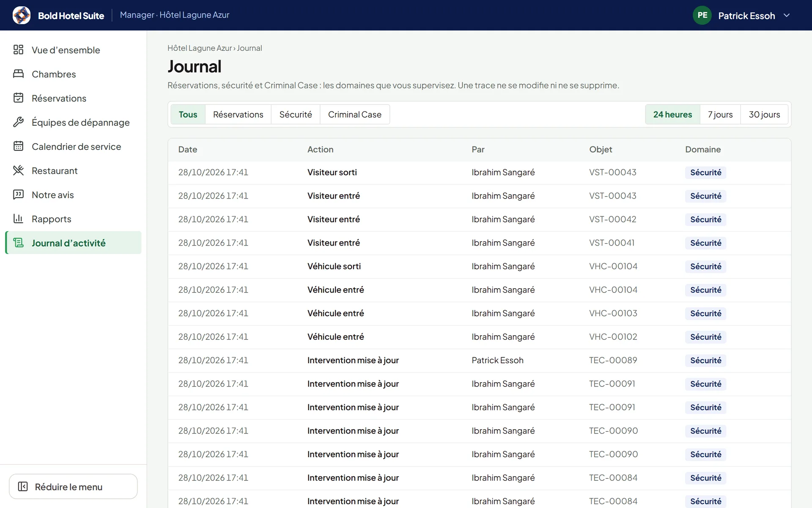Click the Calendrier de service calendar icon
The image size is (812, 508).
(x=18, y=146)
